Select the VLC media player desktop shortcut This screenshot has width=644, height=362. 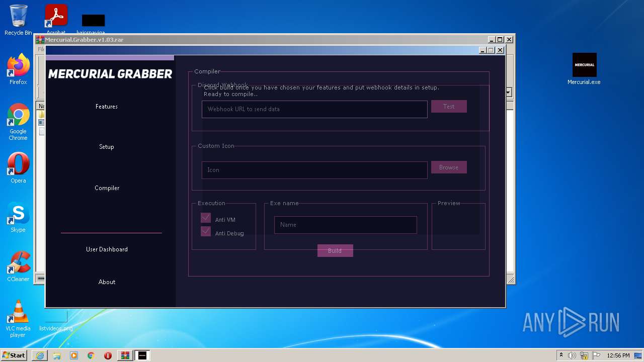(18, 319)
